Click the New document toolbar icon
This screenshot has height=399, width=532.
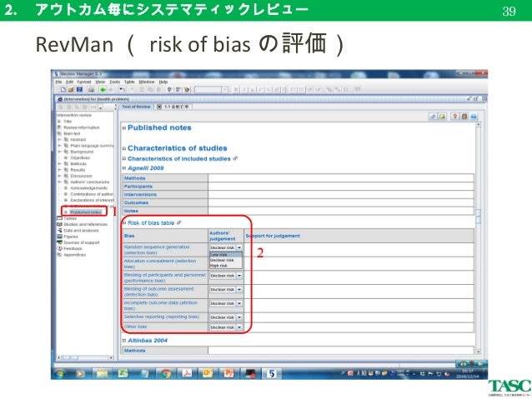tap(63, 89)
